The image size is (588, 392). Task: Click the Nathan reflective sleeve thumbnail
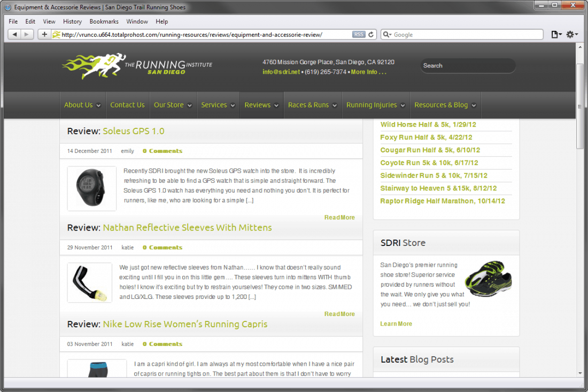coord(90,282)
